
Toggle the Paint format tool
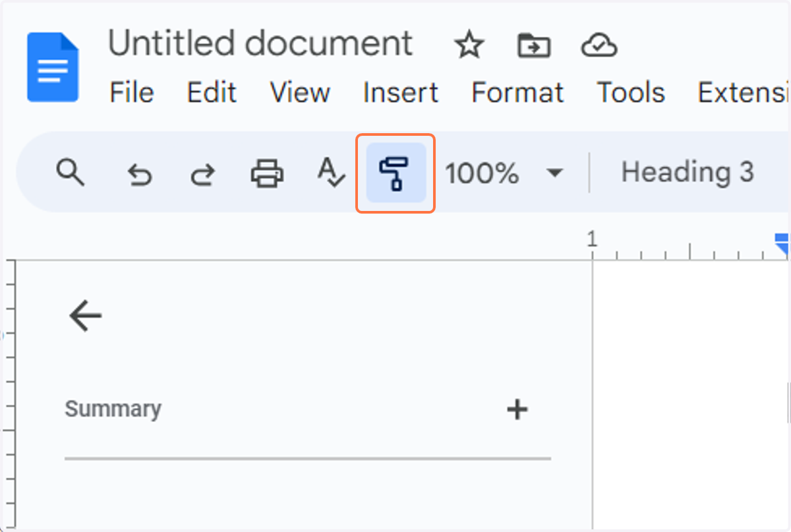pyautogui.click(x=395, y=173)
